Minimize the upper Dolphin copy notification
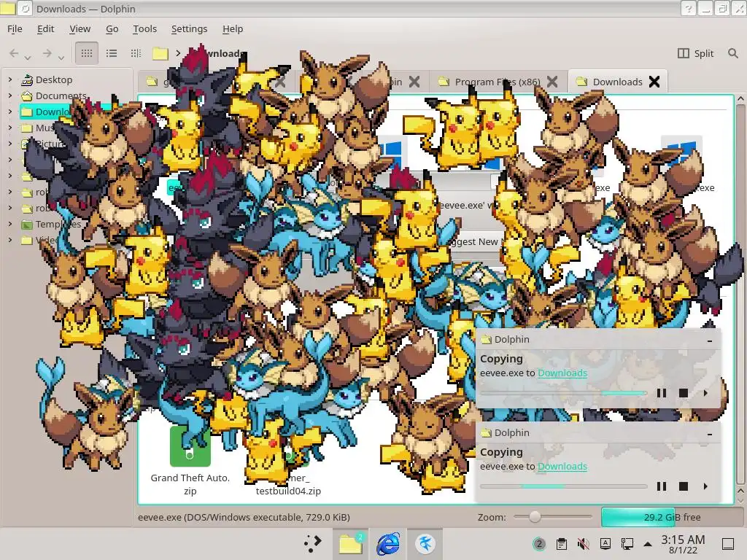Viewport: 747px width, 560px height. click(710, 340)
